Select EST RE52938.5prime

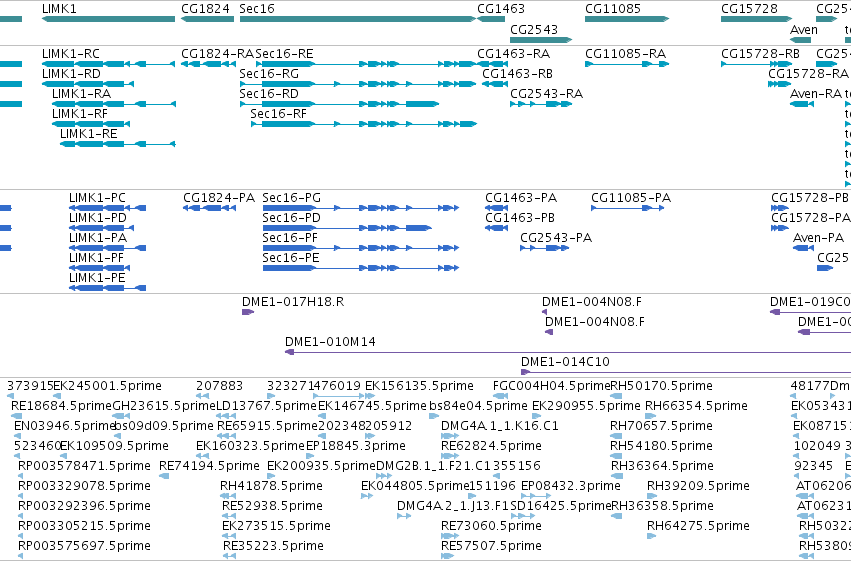click(272, 506)
